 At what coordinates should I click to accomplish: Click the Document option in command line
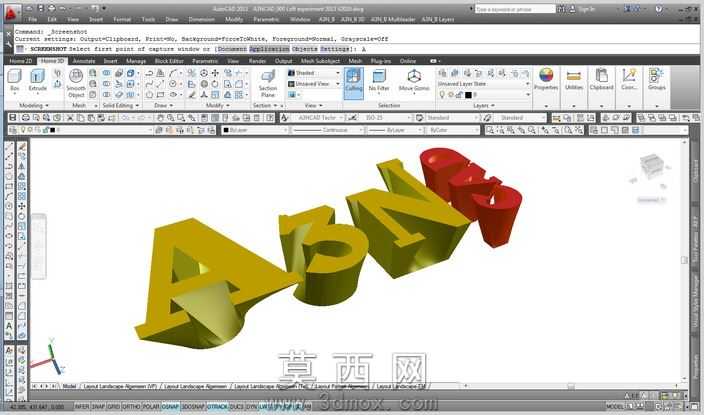click(x=232, y=49)
